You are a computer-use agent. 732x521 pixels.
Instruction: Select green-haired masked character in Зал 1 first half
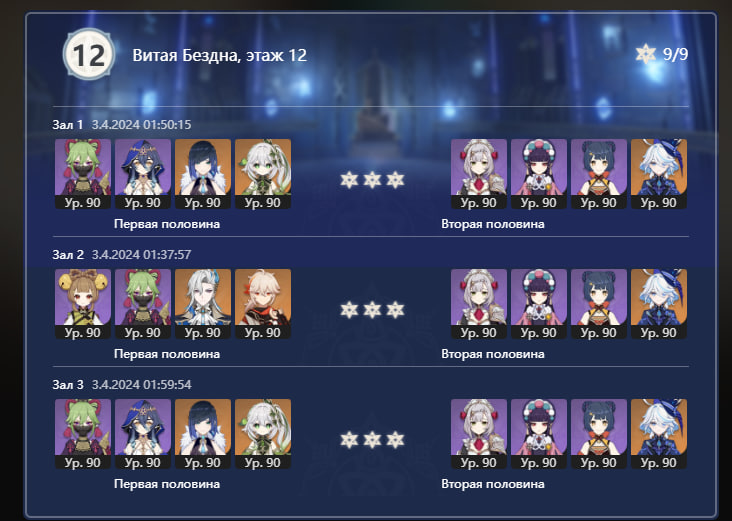(x=83, y=173)
